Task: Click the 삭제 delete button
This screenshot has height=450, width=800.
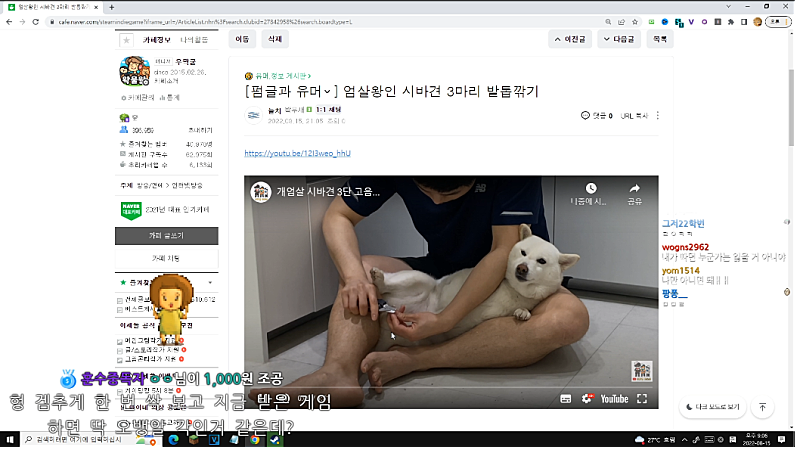Action: coord(275,39)
